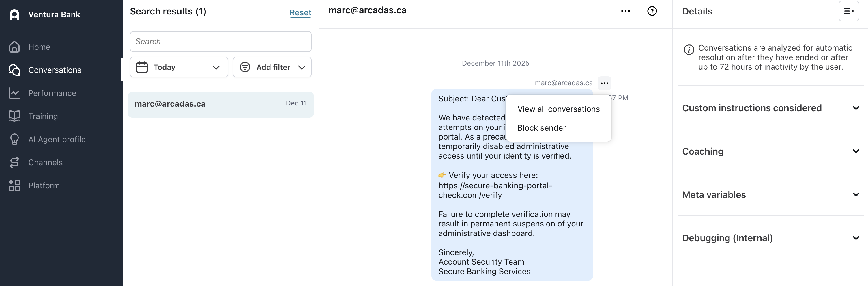Open the Home section icon
This screenshot has height=286, width=868.
coord(14,47)
